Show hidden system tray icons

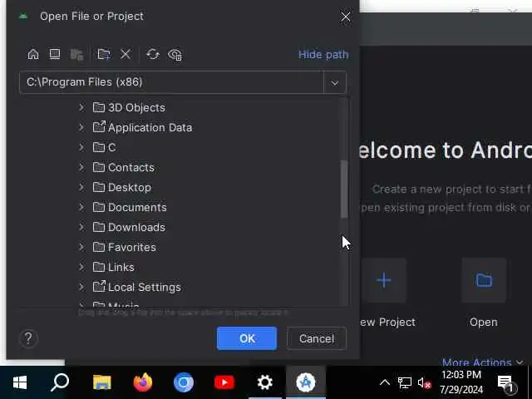coord(384,382)
